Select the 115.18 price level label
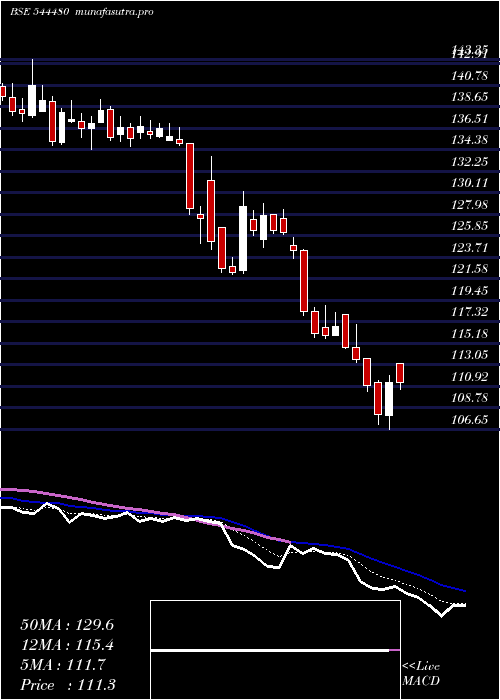Screen dimensions: 500x700 [x=470, y=333]
